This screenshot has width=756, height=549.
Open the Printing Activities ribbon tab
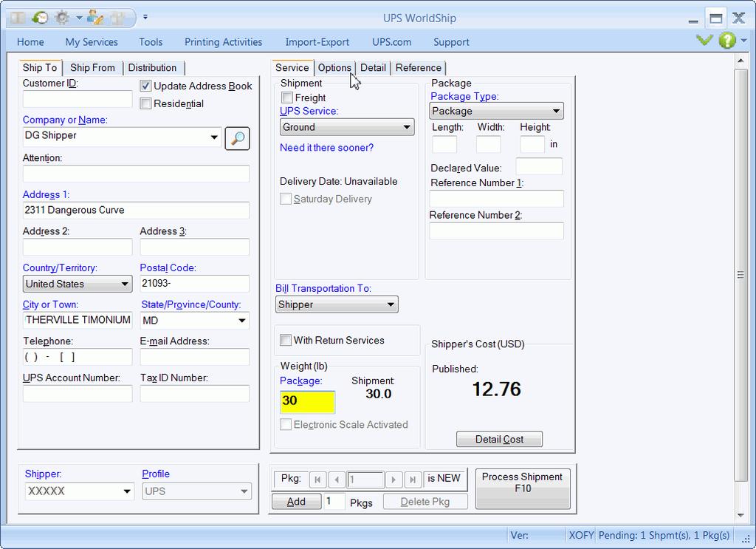[223, 42]
